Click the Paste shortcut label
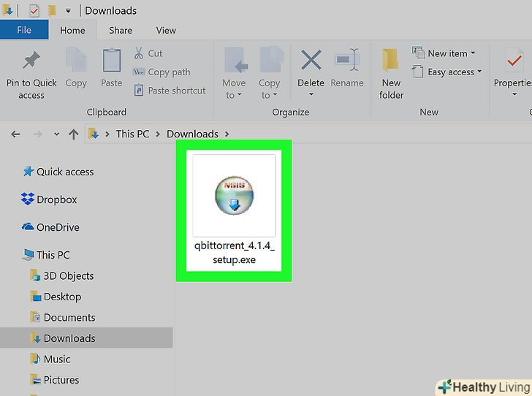Viewport: 532px width, 396px height. tap(177, 91)
